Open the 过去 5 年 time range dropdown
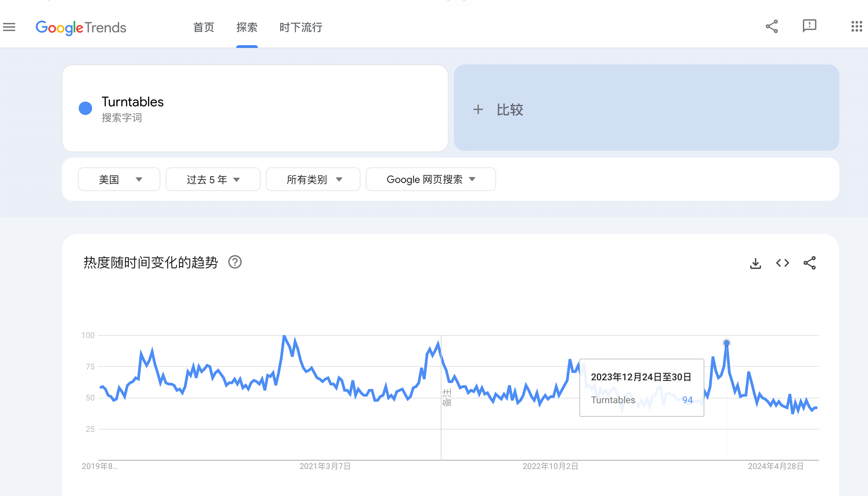868x496 pixels. pos(213,179)
